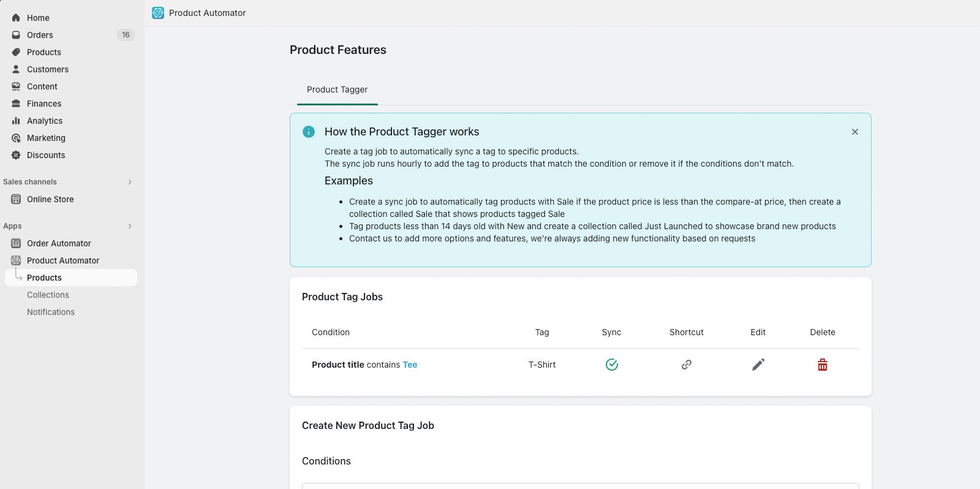Click the Discounts badge icon
The height and width of the screenshot is (489, 980).
(x=16, y=155)
